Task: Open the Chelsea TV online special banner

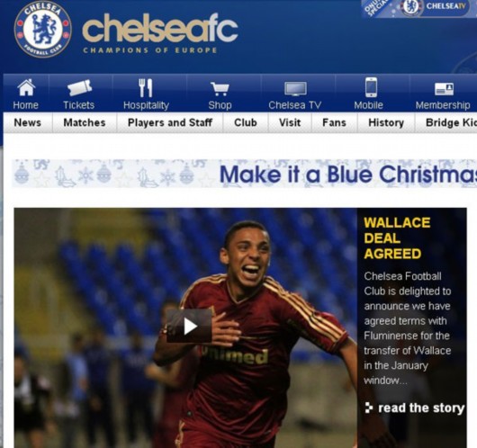Action: pyautogui.click(x=419, y=8)
